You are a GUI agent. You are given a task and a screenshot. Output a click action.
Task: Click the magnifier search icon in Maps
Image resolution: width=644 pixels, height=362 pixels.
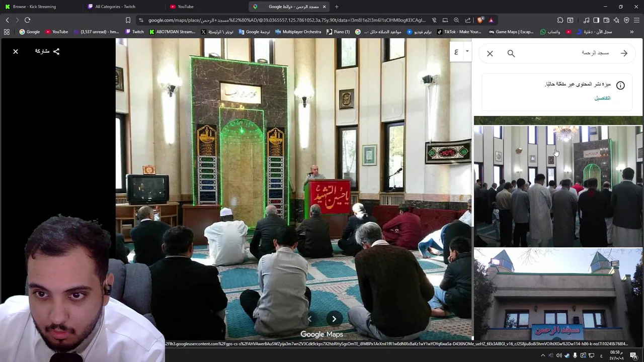tap(511, 53)
